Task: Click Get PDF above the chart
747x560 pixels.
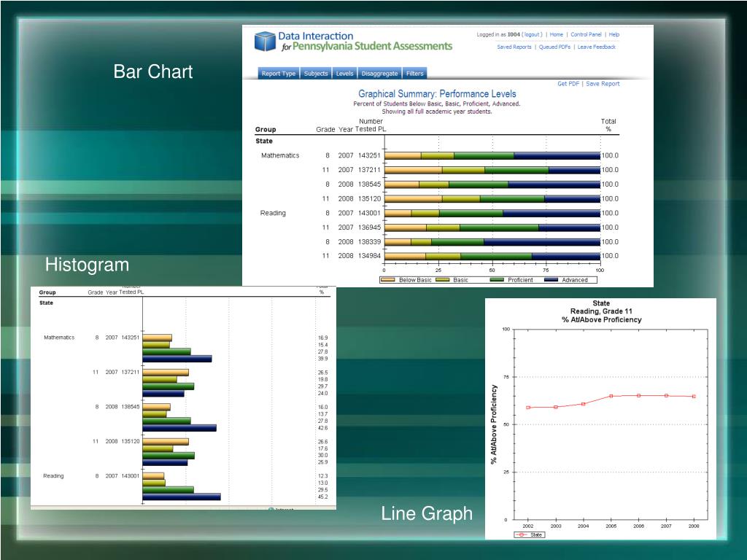Action: [568, 83]
